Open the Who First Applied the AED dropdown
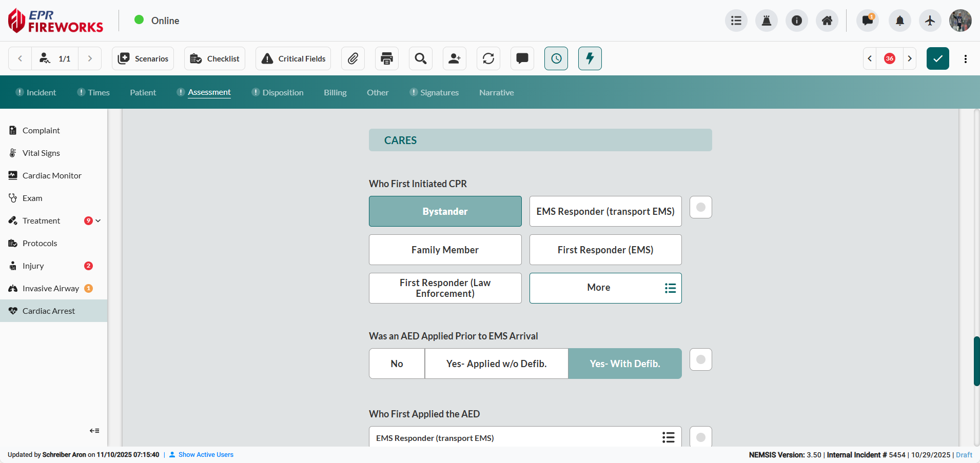The image size is (980, 463). pyautogui.click(x=525, y=437)
